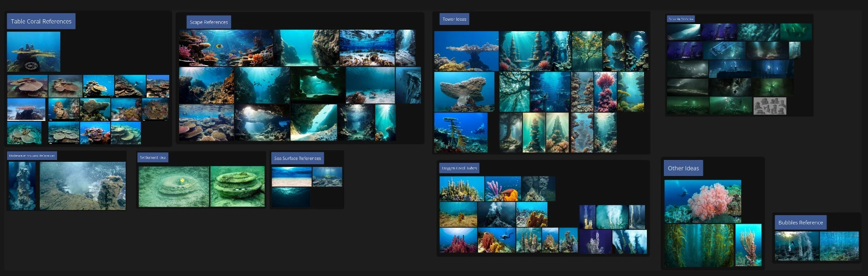Select the underwater cave arch scape image
This screenshot has height=276, width=868.
pos(262,123)
